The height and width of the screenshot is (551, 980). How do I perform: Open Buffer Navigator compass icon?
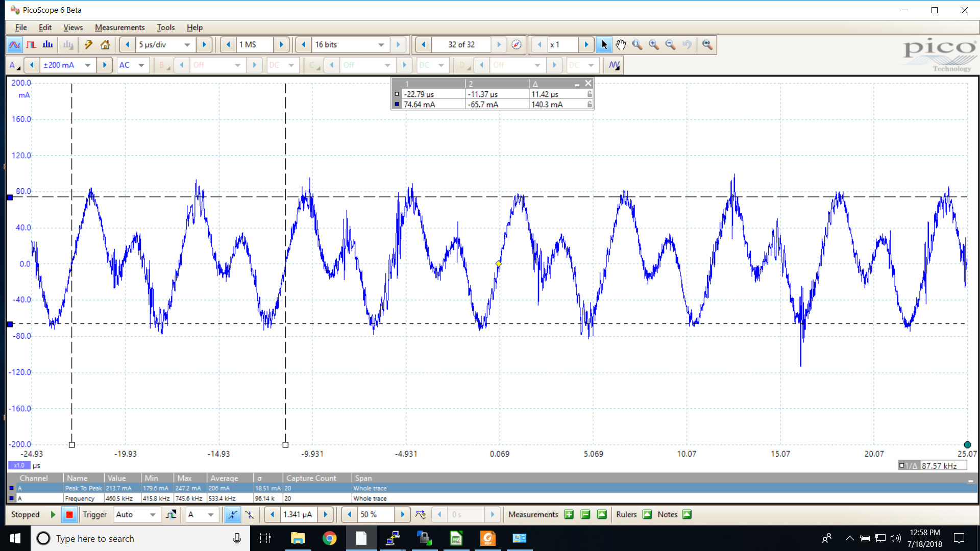pyautogui.click(x=517, y=45)
